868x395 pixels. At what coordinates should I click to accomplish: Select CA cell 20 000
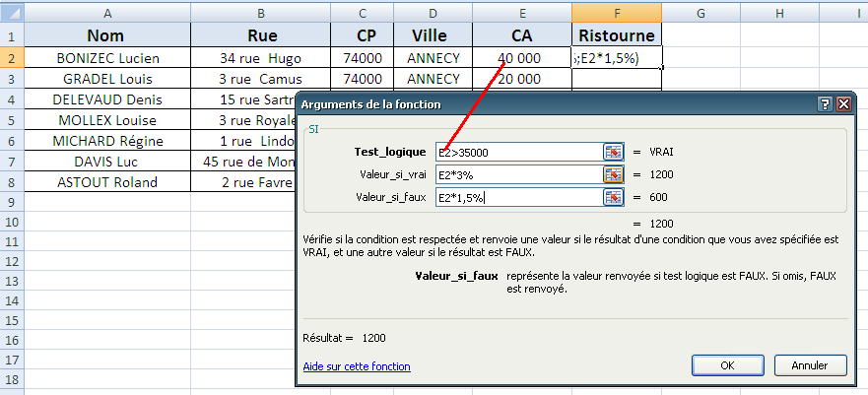pos(522,79)
